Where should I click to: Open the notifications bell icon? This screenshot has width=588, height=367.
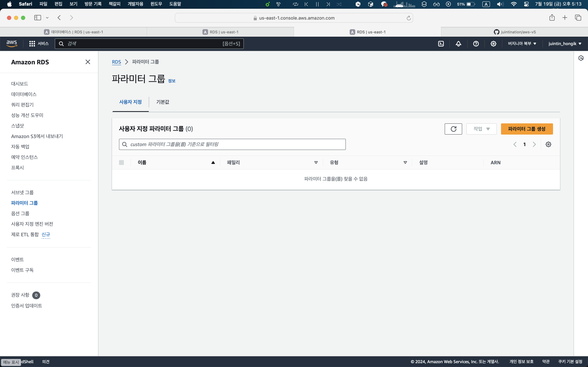coord(458,44)
